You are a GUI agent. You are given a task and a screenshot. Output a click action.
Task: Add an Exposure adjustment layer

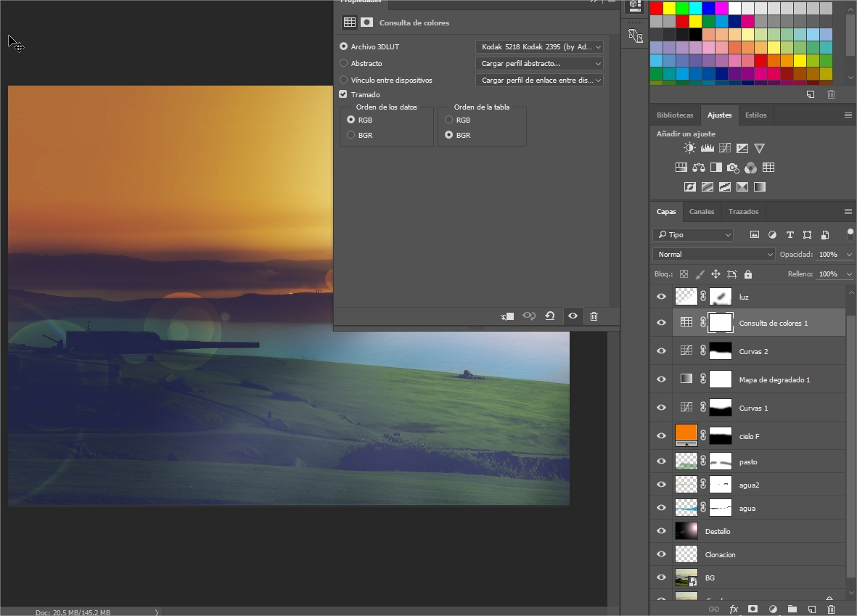pos(742,148)
